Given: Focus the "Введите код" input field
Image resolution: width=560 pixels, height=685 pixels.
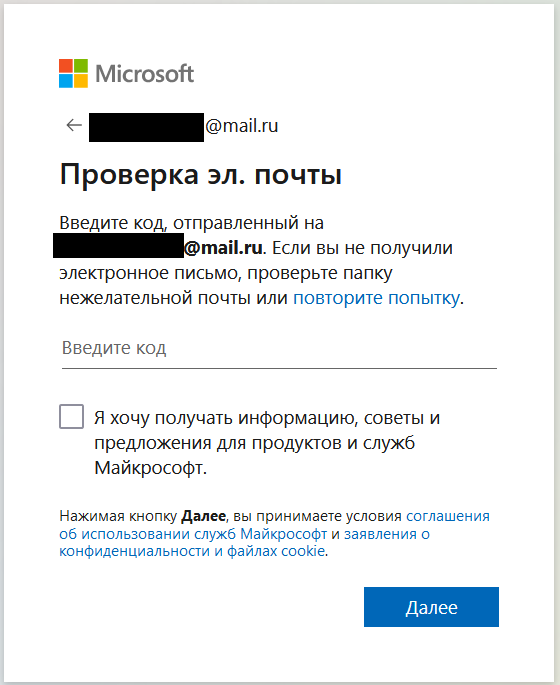Looking at the screenshot, I should [x=280, y=348].
